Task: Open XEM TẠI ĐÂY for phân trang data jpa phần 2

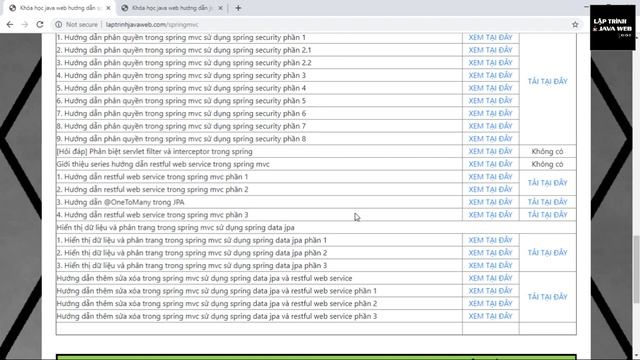Action: 490,252
